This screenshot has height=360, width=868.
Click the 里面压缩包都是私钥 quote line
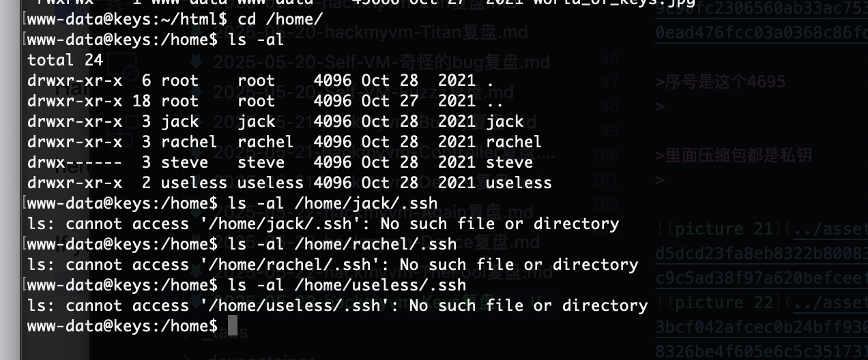(x=734, y=155)
